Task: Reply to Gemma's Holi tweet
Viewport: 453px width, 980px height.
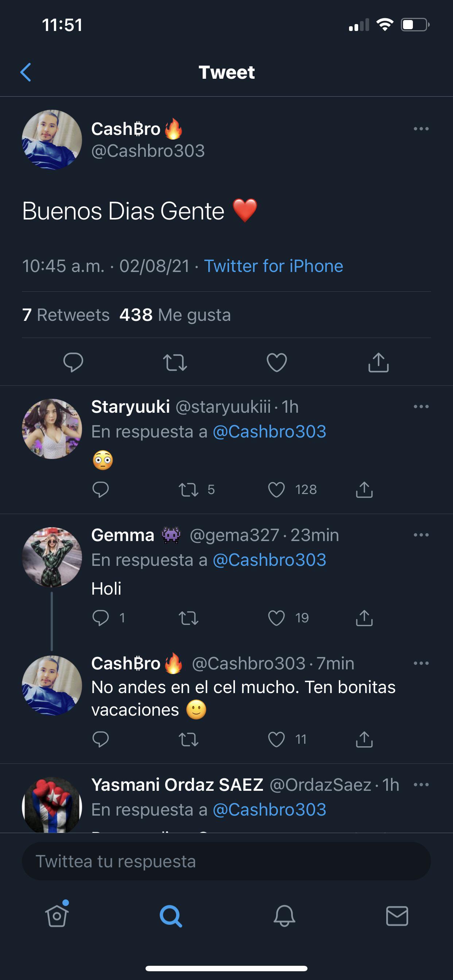Action: pos(101,618)
